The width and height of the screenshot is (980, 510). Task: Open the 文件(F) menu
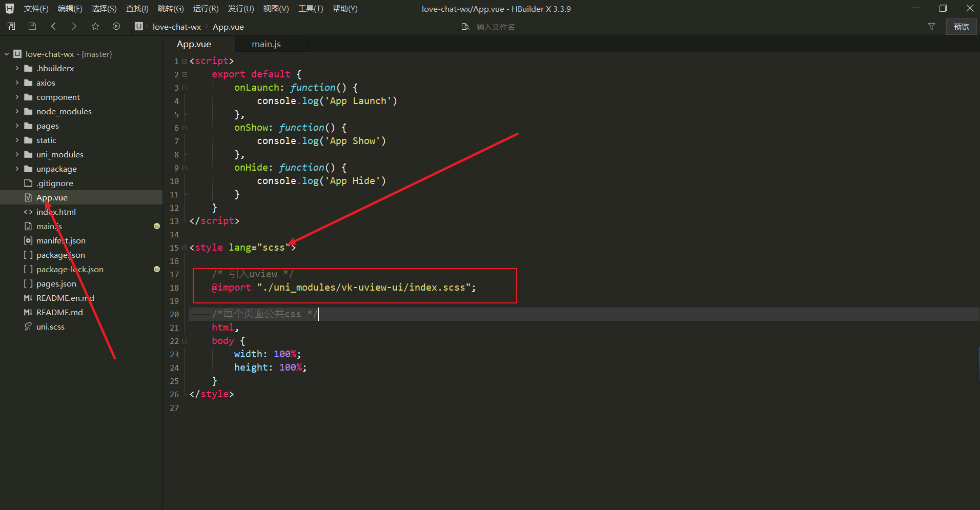coord(36,9)
